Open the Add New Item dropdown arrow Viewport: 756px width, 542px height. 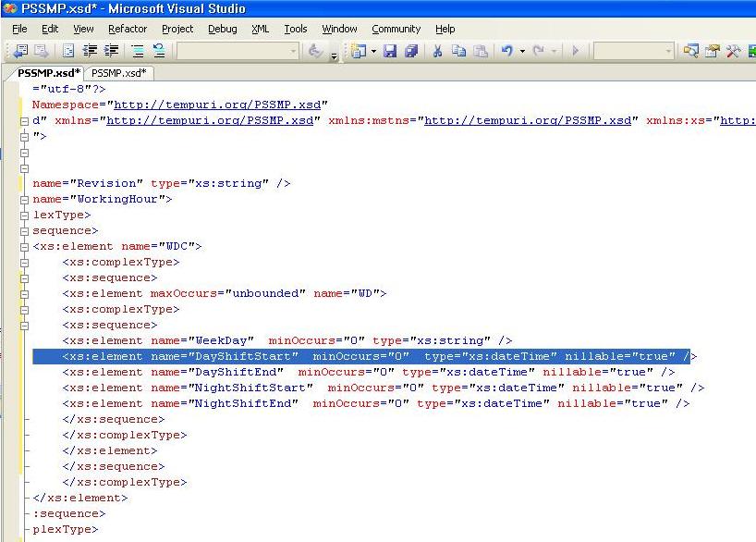(373, 51)
